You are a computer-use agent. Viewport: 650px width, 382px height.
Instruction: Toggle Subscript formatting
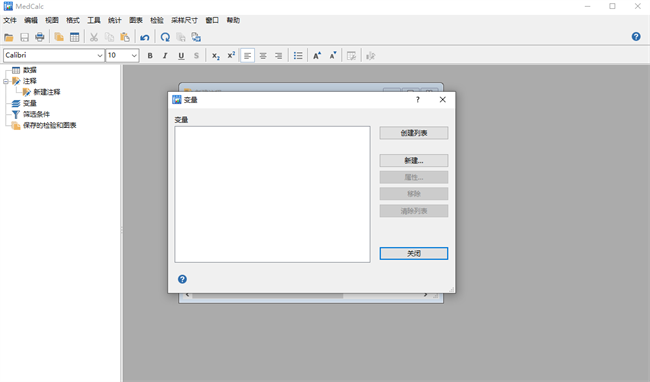pyautogui.click(x=216, y=56)
